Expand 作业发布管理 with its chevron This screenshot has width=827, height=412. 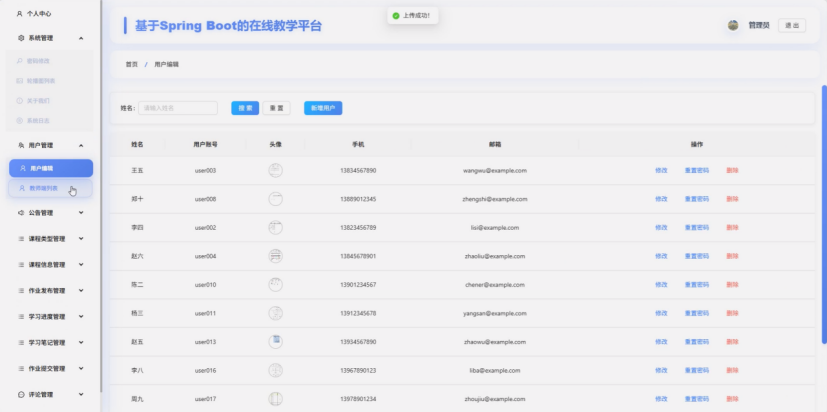[81, 290]
